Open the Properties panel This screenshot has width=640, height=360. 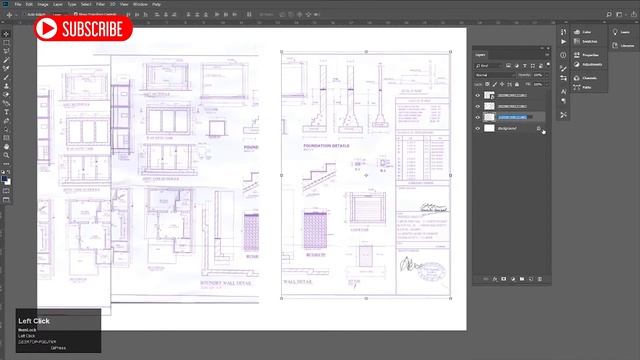[587, 55]
